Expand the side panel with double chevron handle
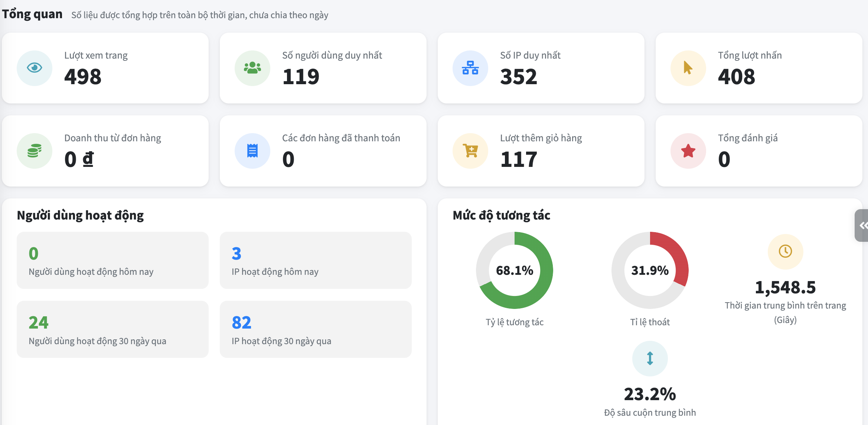The image size is (868, 425). tap(862, 225)
